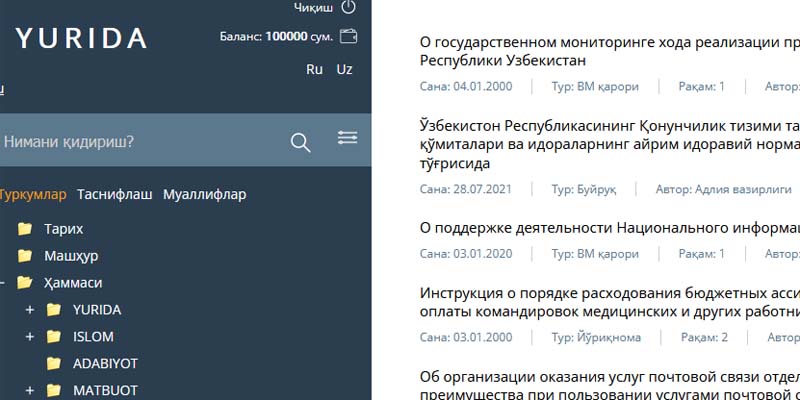Select the YURIDA subcategory label
800x400 pixels.
97,310
